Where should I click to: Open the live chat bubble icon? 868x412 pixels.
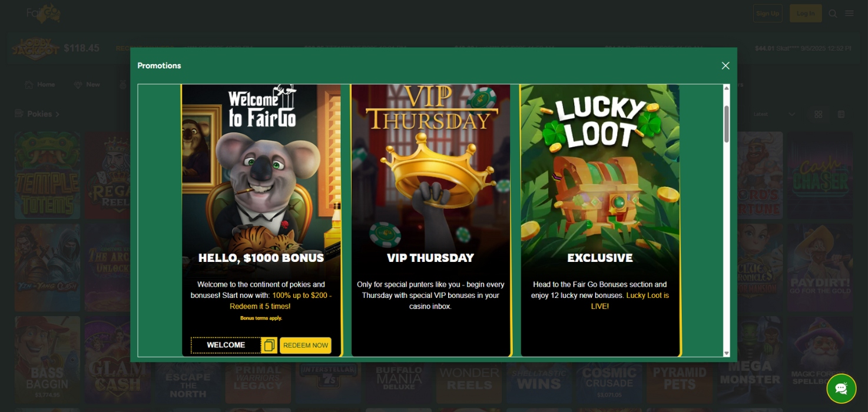[x=842, y=388]
